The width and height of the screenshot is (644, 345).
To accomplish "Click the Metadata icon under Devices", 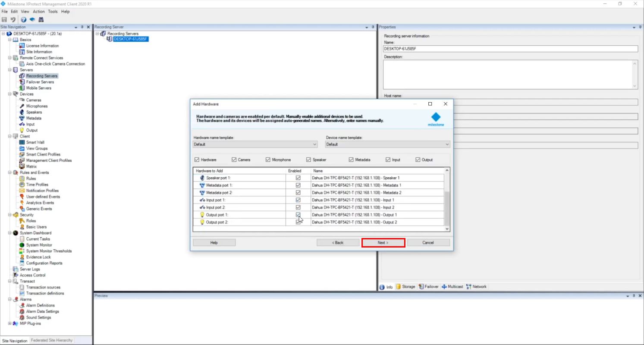I will tap(22, 118).
